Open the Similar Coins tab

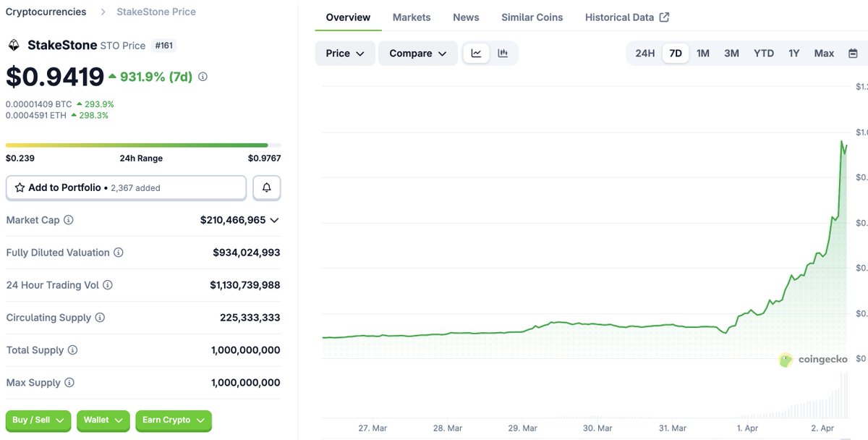tap(532, 16)
